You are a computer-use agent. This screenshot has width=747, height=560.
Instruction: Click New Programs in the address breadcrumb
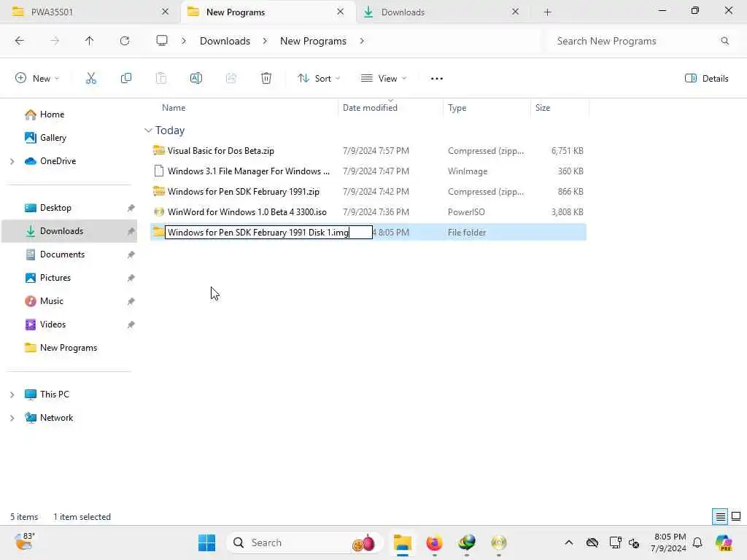click(313, 41)
